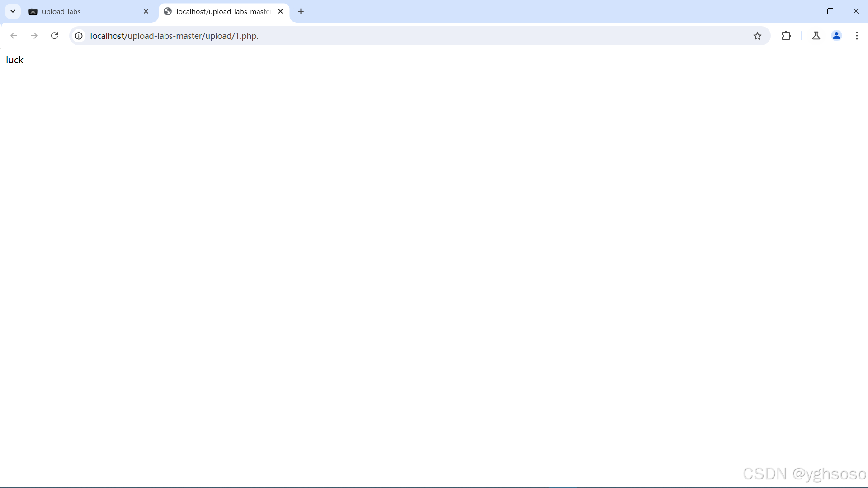The height and width of the screenshot is (488, 868).
Task: Click the forward navigation arrow
Action: tap(34, 36)
